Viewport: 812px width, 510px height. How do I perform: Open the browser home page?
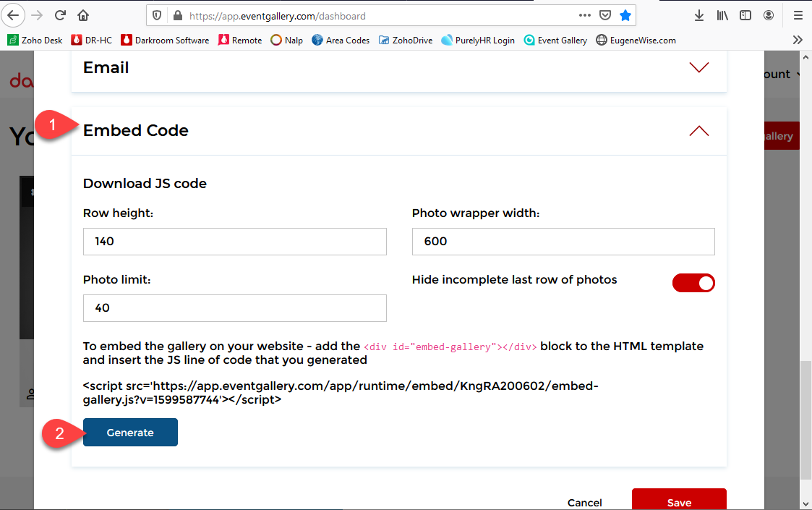(x=83, y=15)
